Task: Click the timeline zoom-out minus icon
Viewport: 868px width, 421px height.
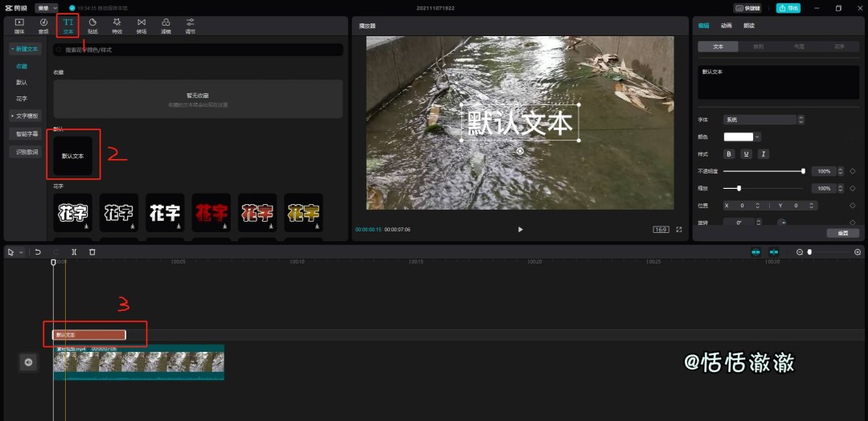Action: (800, 252)
